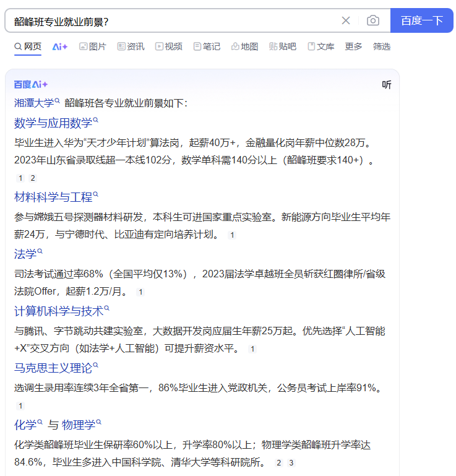Click search icon beside 化学
The image size is (456, 476).
point(40,422)
